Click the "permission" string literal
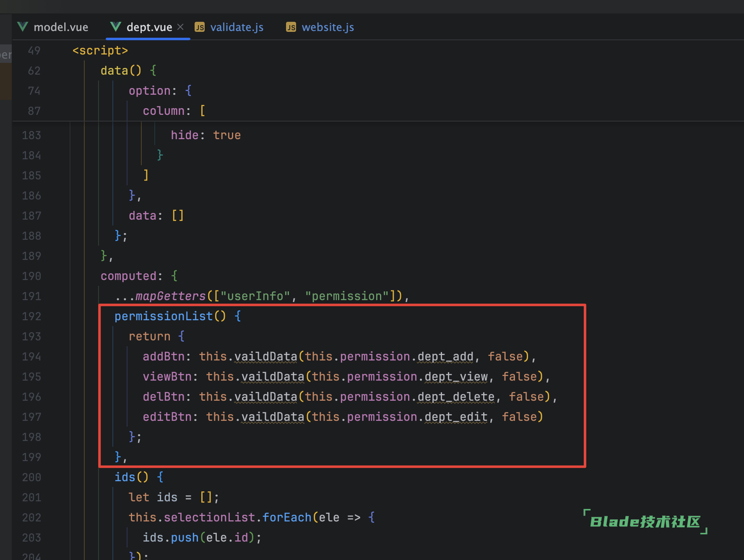 [x=346, y=296]
